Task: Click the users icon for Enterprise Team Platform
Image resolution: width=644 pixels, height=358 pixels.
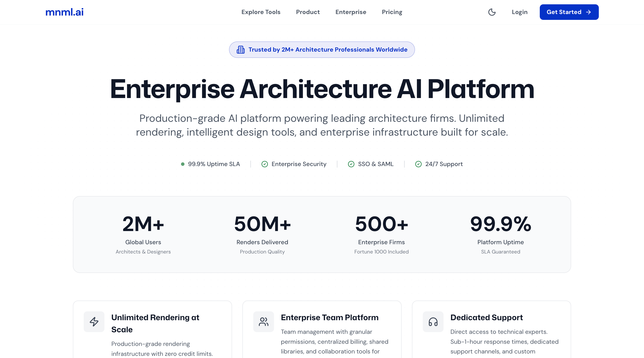Action: pos(263,322)
